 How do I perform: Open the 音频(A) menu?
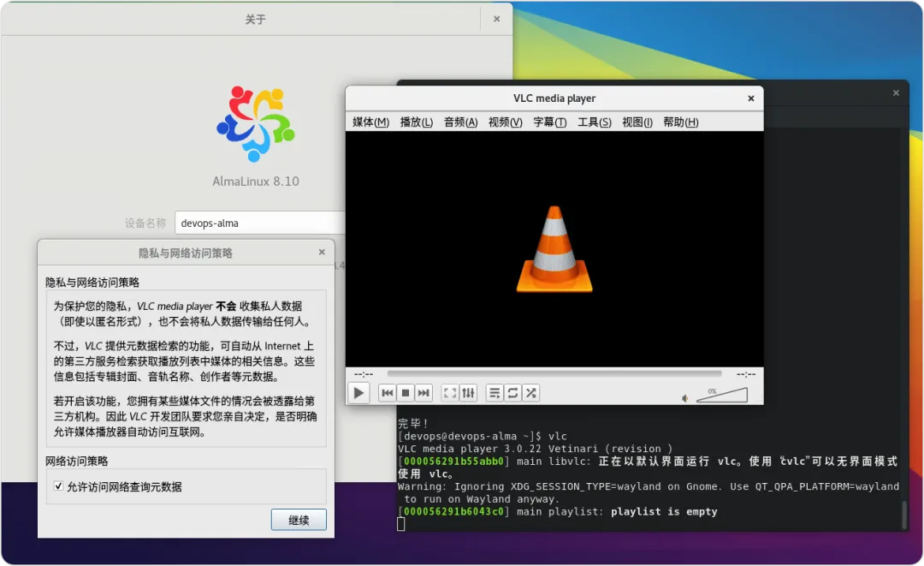pos(460,122)
